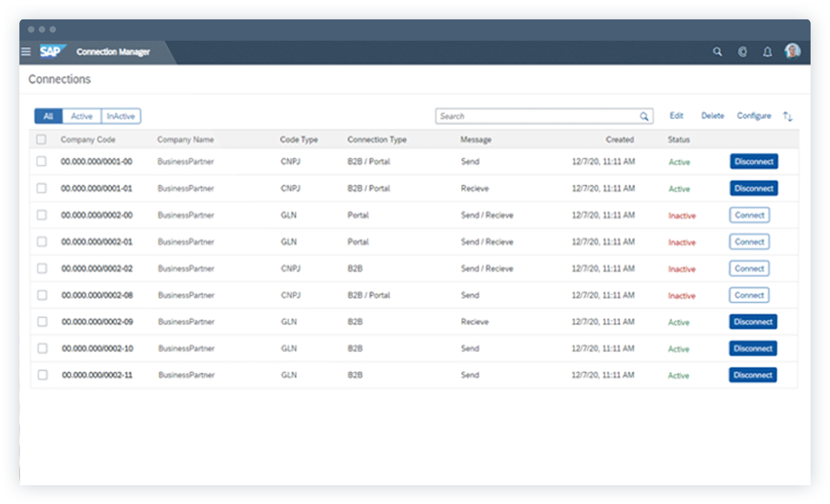Viewport: 830px width, 504px height.
Task: Click the Edit link
Action: [676, 115]
